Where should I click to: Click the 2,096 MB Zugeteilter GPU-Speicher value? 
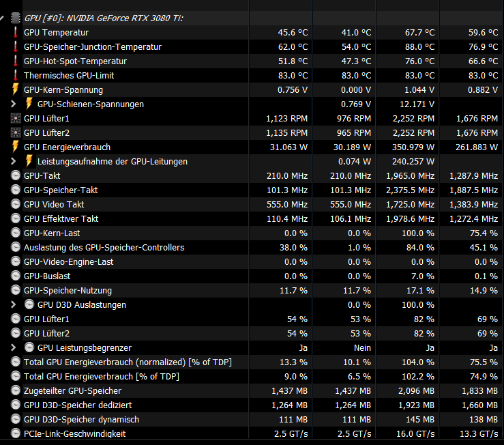(416, 390)
